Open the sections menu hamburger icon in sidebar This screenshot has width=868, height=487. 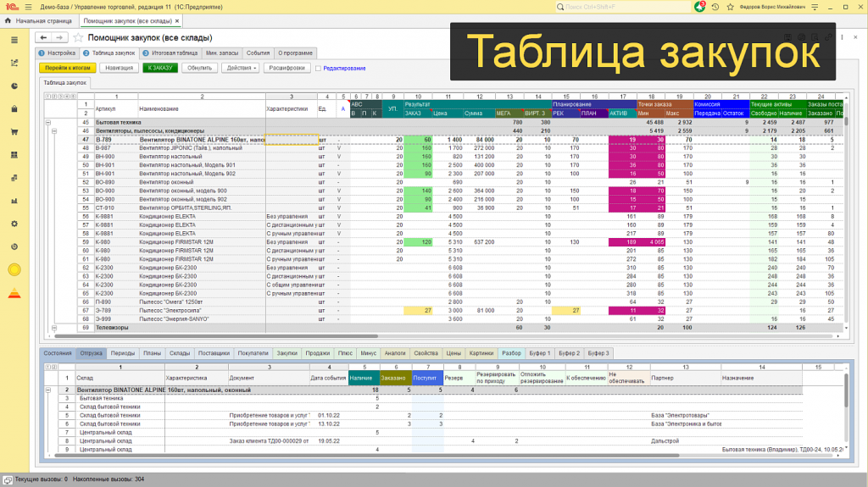[x=14, y=40]
